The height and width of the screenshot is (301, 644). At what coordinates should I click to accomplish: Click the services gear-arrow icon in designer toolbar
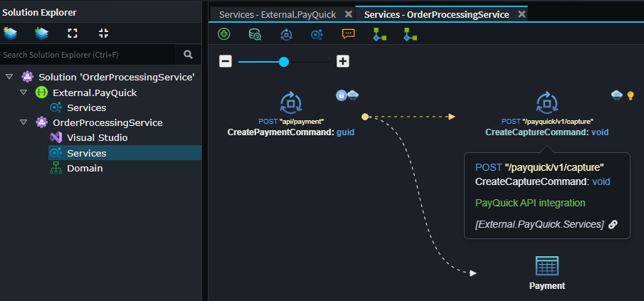[317, 34]
